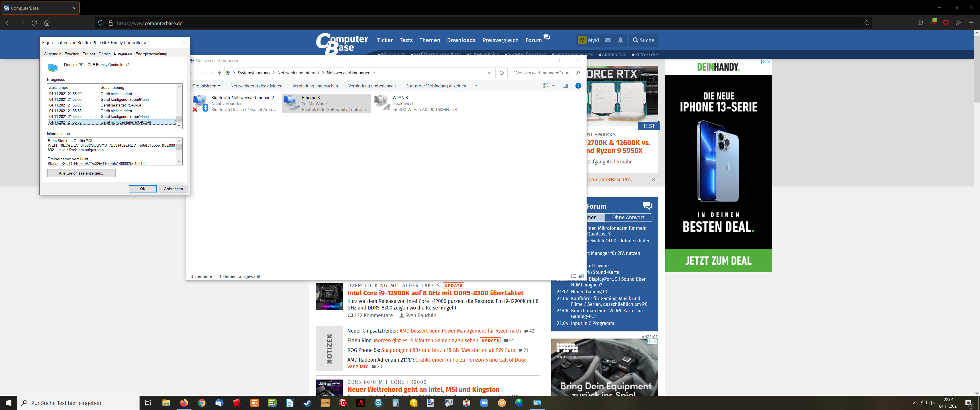Screen dimensions: 980x410
Task: Click Alle Ereignisse anzeigen button
Action: (x=81, y=173)
